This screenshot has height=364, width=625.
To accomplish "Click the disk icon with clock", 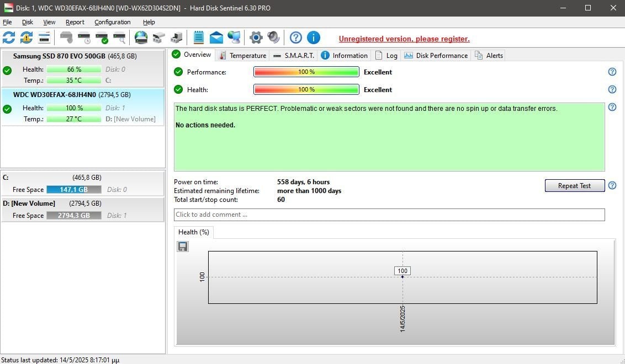I will coord(84,38).
